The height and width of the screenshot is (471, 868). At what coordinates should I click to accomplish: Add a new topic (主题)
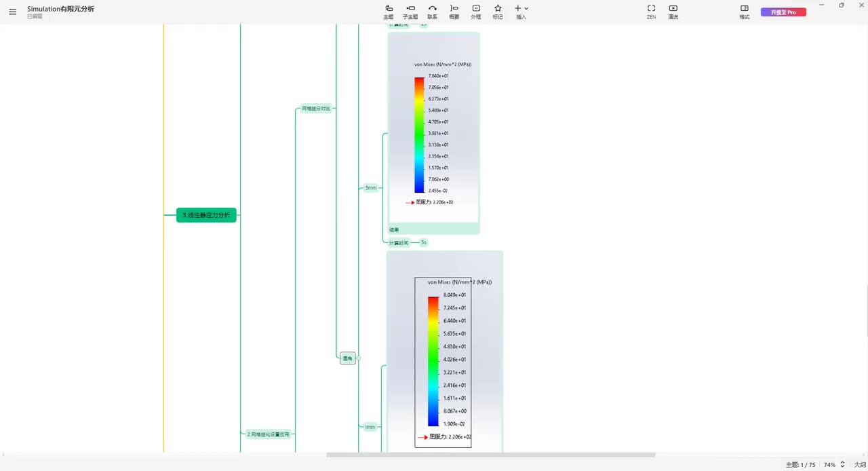[x=389, y=12]
